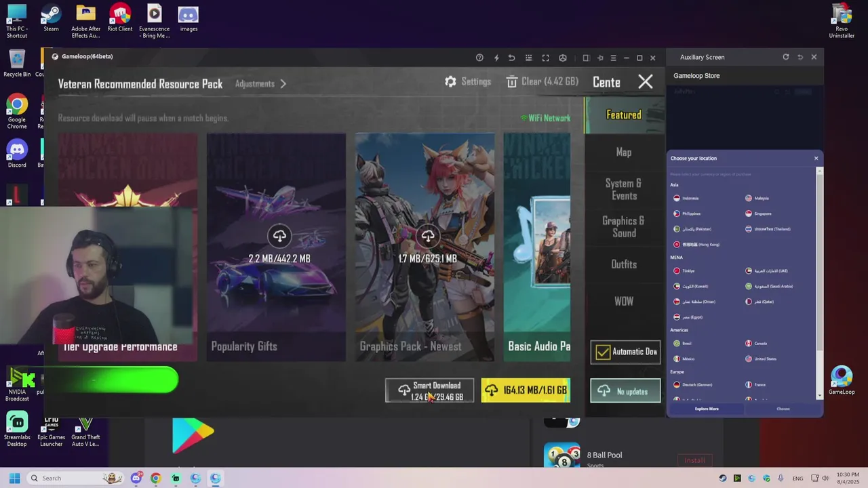Open the Windows Start menu
868x488 pixels.
14,478
